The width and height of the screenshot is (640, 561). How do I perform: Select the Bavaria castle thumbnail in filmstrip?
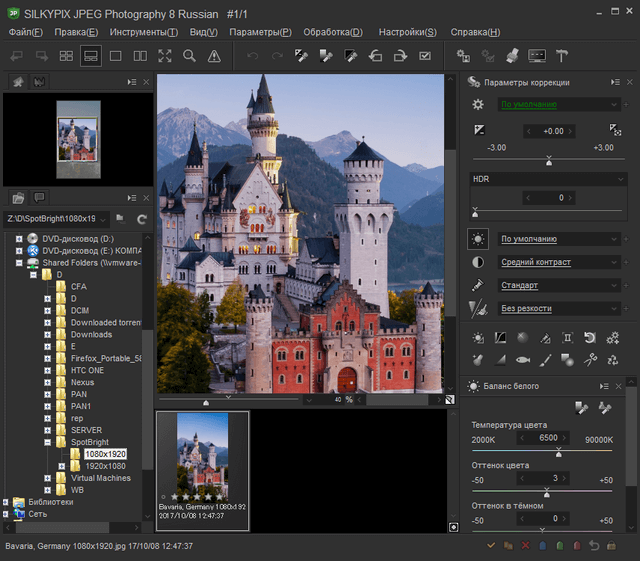coord(203,455)
